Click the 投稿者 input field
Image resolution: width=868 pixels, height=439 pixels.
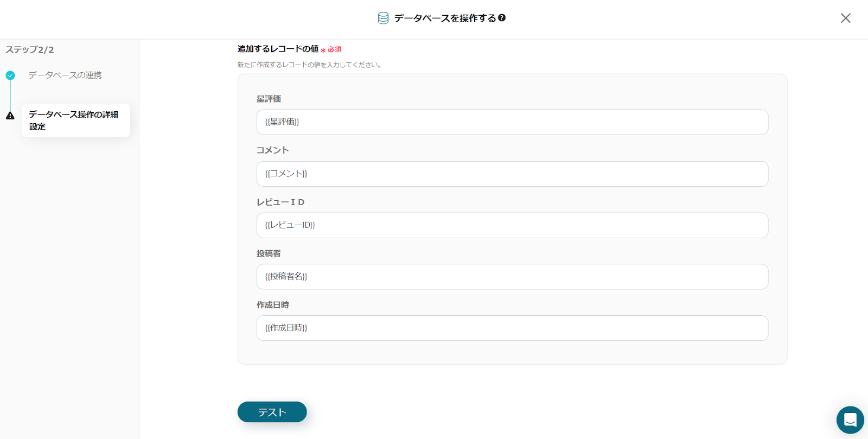coord(512,277)
